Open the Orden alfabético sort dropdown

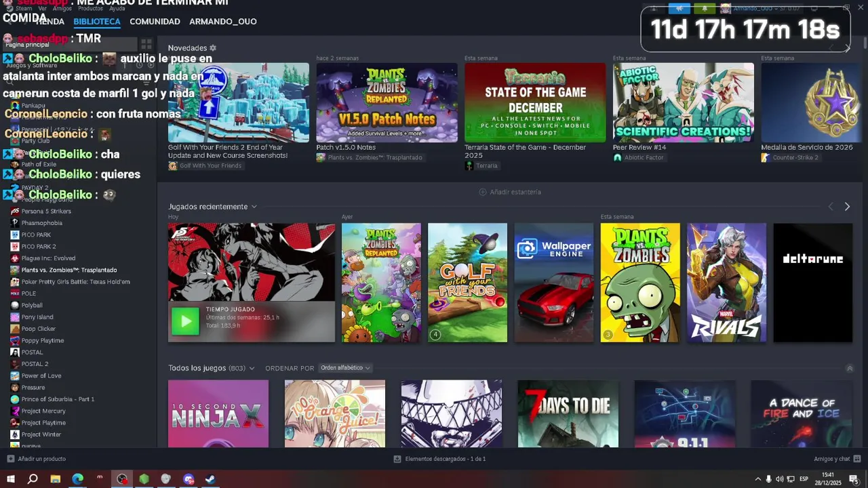[345, 368]
